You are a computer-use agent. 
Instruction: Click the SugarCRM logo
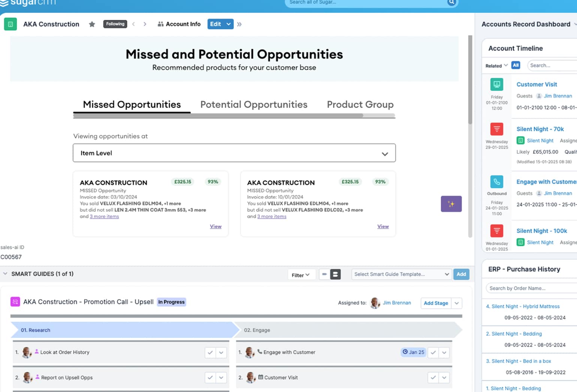tap(28, 3)
